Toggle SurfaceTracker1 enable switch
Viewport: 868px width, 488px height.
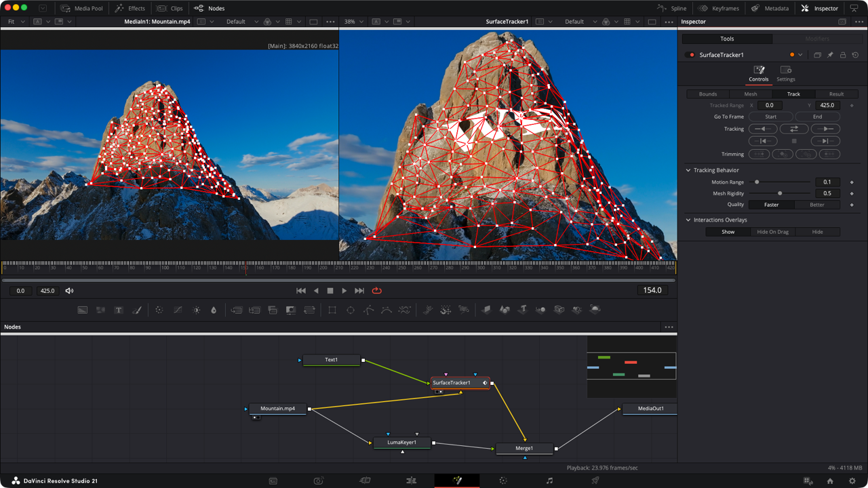(690, 55)
